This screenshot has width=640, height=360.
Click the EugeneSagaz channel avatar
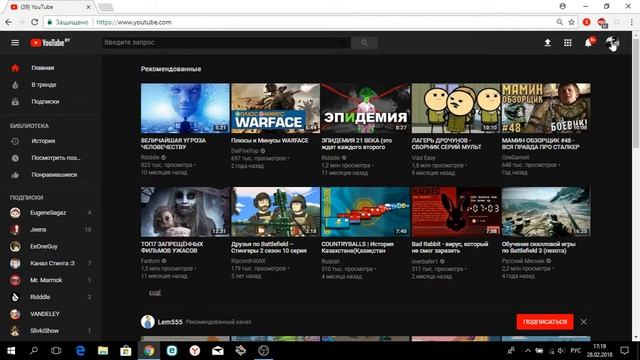(15, 213)
